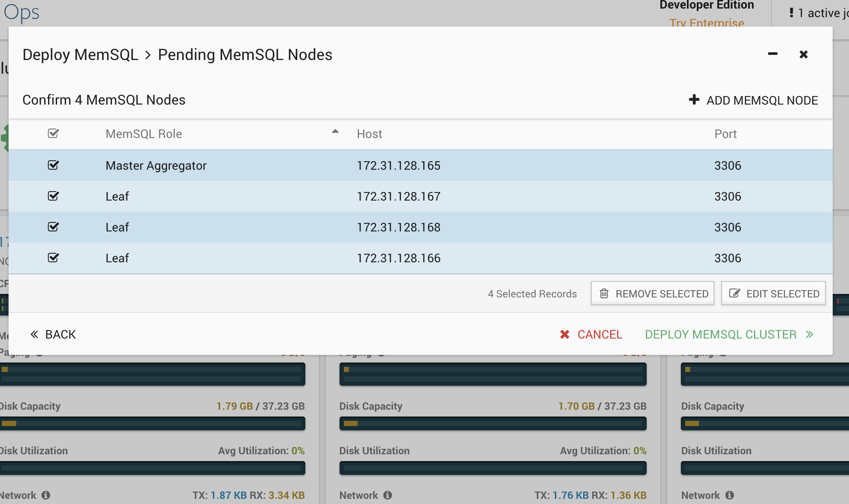Click the minimize dialog dash icon
849x504 pixels.
[x=773, y=54]
